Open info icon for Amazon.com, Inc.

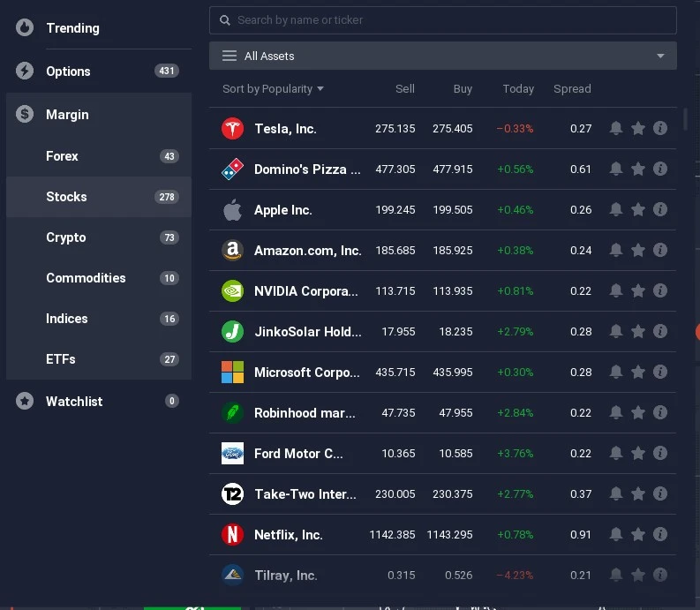[x=660, y=251]
